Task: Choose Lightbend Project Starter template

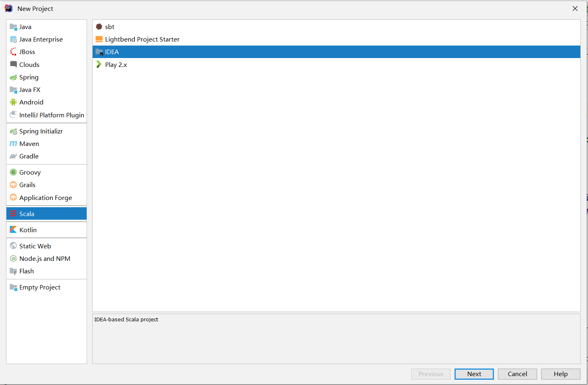Action: coord(336,39)
